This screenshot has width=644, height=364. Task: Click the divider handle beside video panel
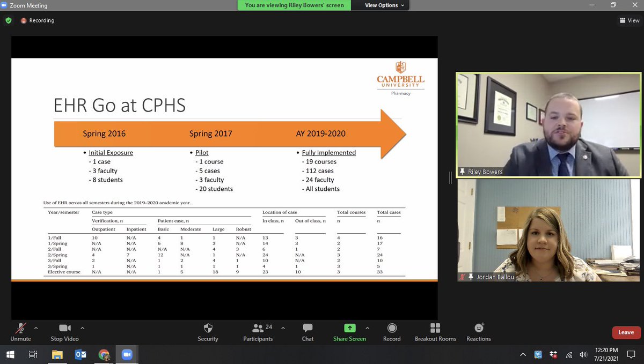[x=451, y=178]
